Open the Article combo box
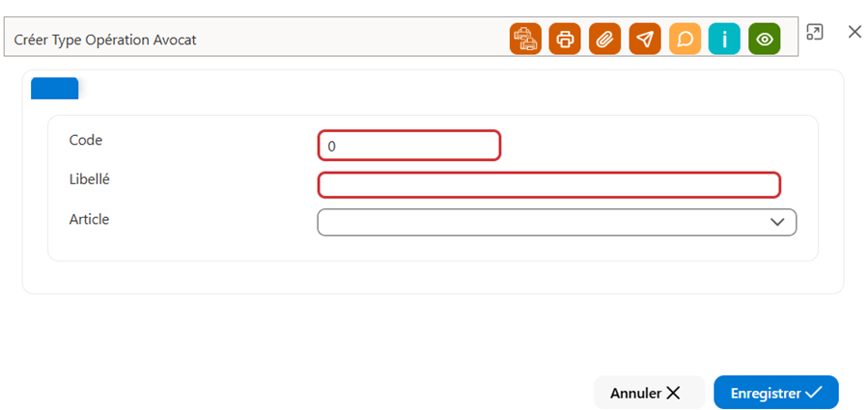 pos(557,222)
